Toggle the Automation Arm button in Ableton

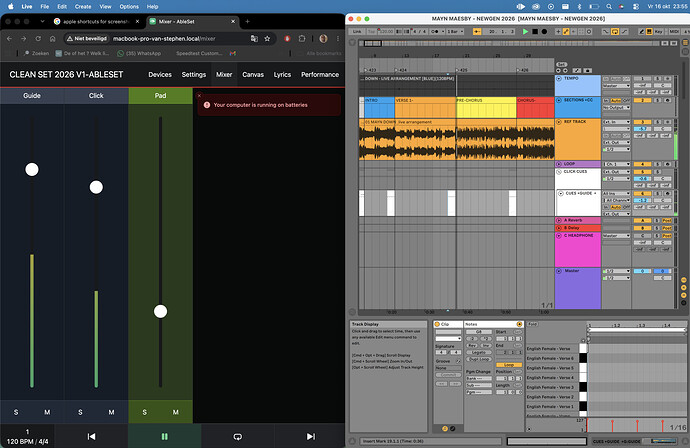pyautogui.click(x=566, y=32)
